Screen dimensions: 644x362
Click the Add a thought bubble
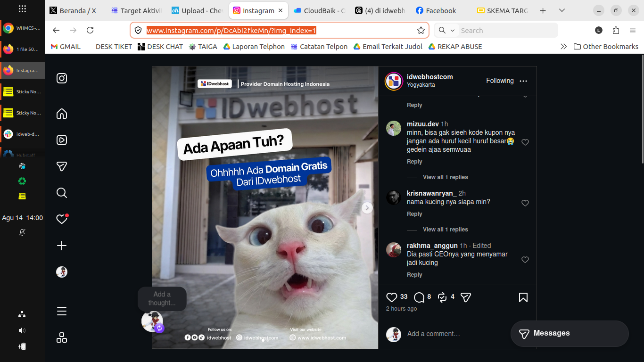tap(162, 298)
